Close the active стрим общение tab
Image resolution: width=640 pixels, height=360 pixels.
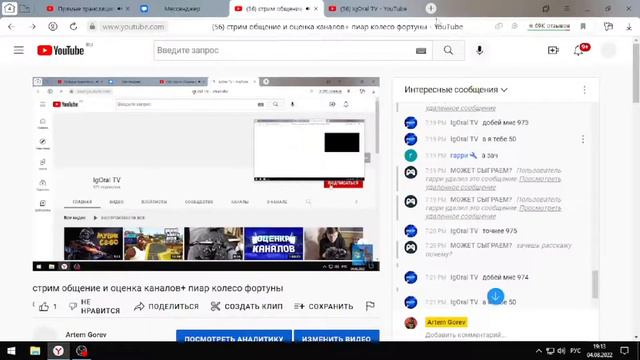pos(316,9)
